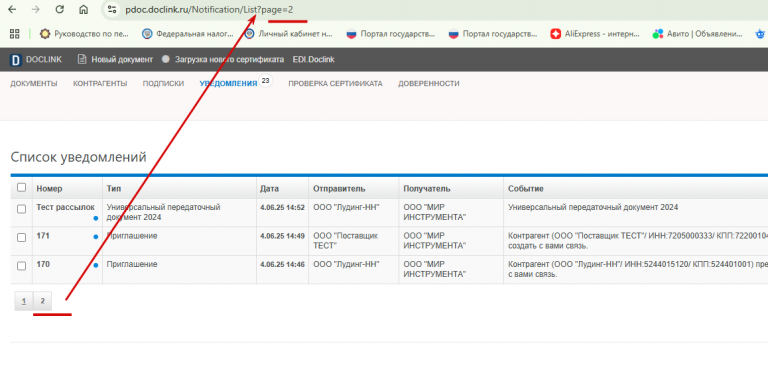Click the notifications count badge 23
The image size is (768, 369).
point(265,81)
